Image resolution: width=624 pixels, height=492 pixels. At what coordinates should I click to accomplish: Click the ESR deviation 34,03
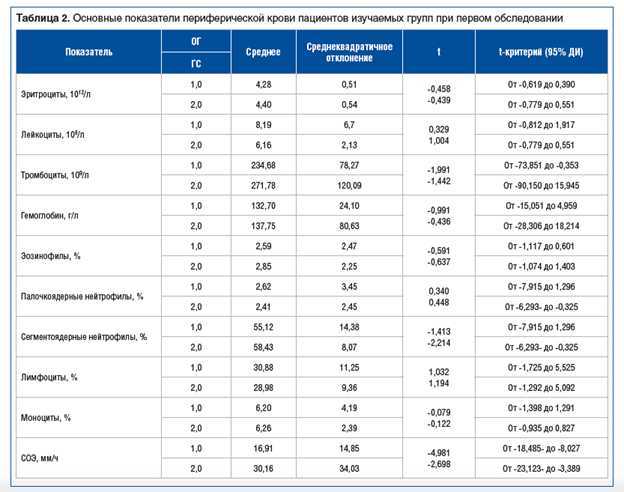349,469
